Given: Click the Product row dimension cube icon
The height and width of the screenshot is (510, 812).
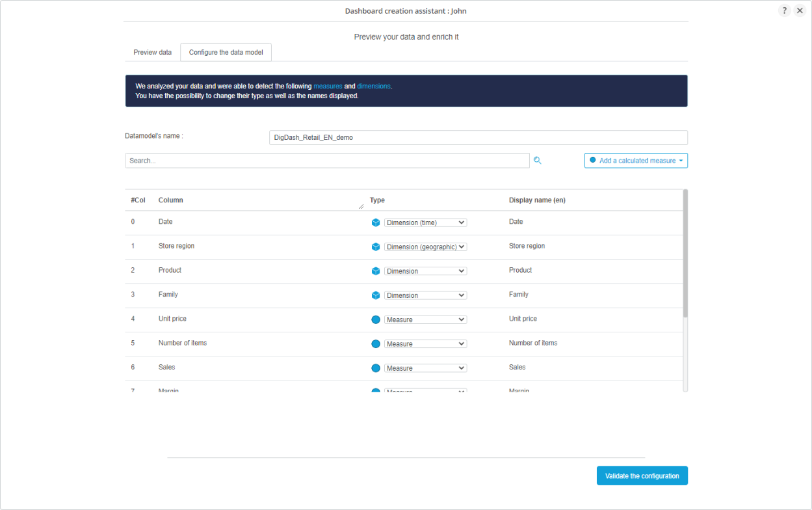Looking at the screenshot, I should (376, 271).
